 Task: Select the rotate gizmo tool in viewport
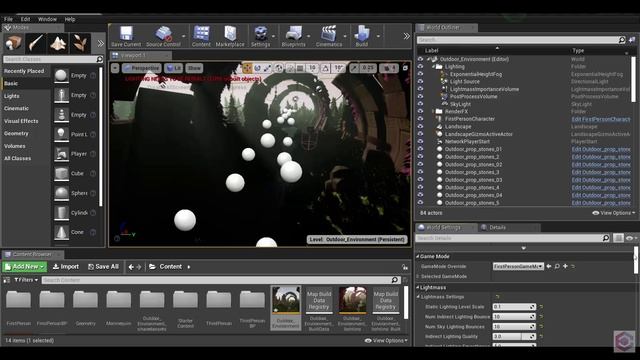click(x=257, y=68)
